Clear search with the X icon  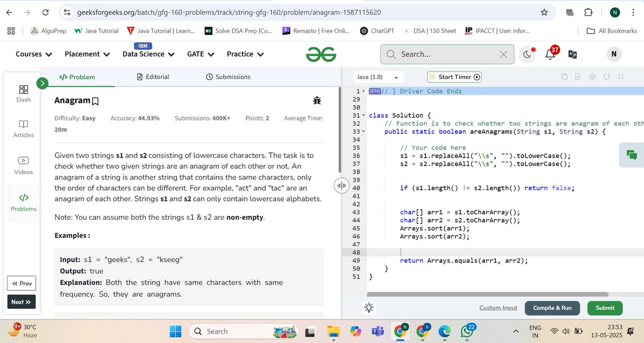(503, 54)
